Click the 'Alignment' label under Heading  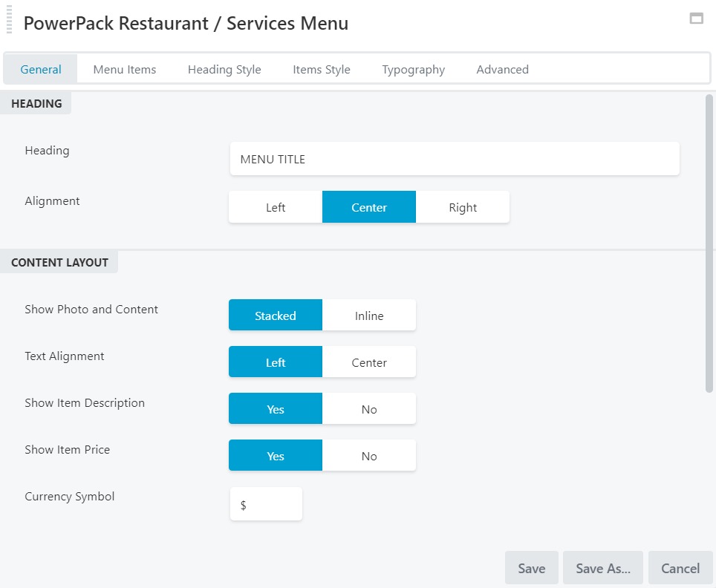pyautogui.click(x=52, y=201)
